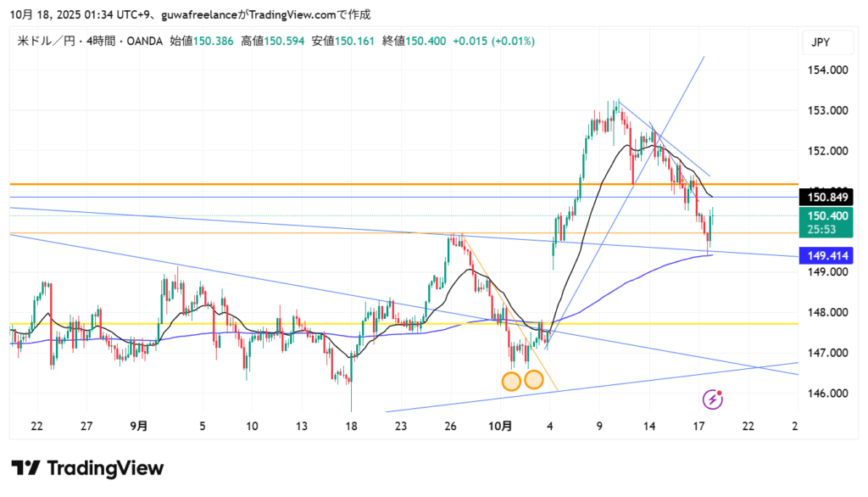Click the TradingView logo icon at bottom left
The width and height of the screenshot is (868, 497).
point(25,468)
